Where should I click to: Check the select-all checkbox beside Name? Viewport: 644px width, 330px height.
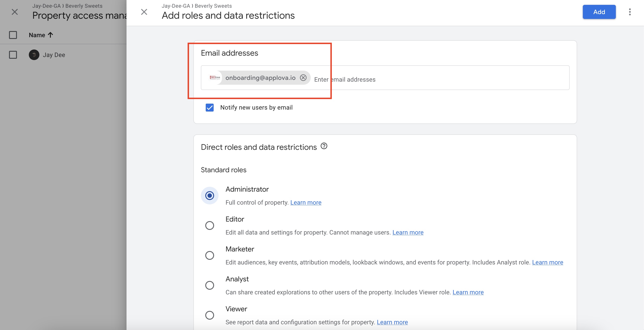(13, 35)
